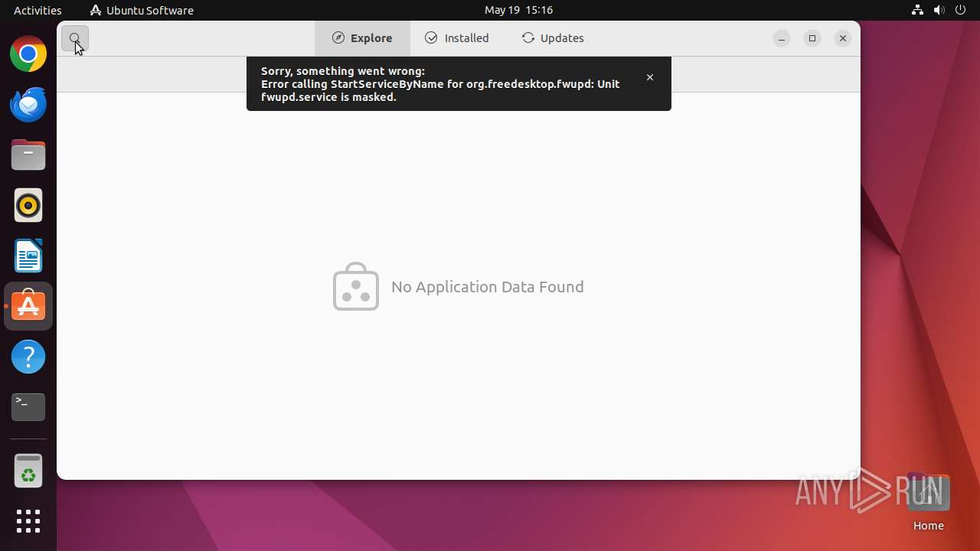Viewport: 980px width, 551px height.
Task: Launch Rhythmbox music player
Action: [x=28, y=206]
